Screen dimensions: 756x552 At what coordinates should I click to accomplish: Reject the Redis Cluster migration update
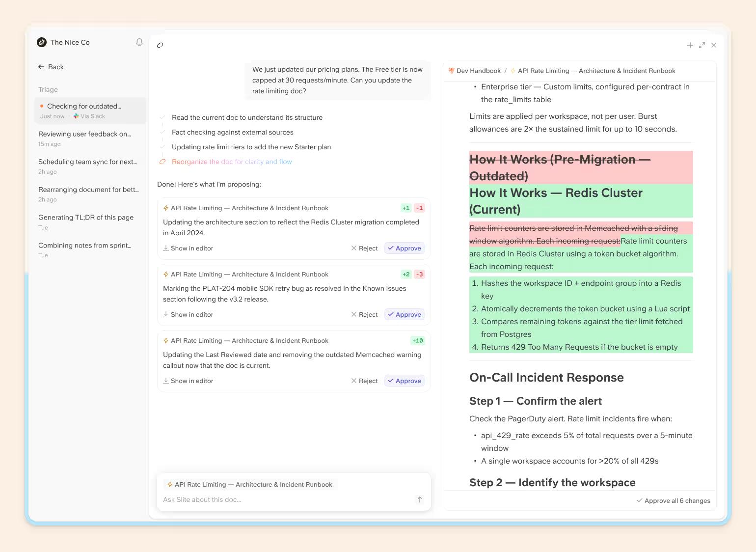pyautogui.click(x=365, y=248)
